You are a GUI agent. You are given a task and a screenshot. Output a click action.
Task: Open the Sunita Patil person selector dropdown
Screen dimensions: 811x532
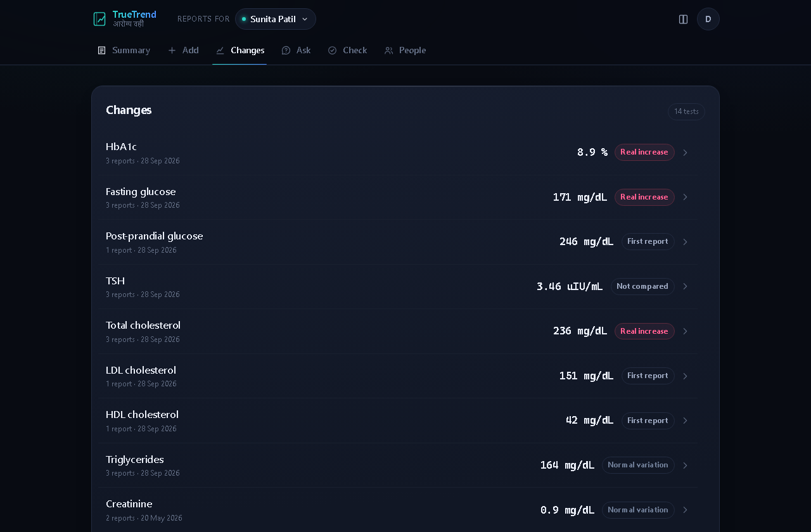(276, 19)
